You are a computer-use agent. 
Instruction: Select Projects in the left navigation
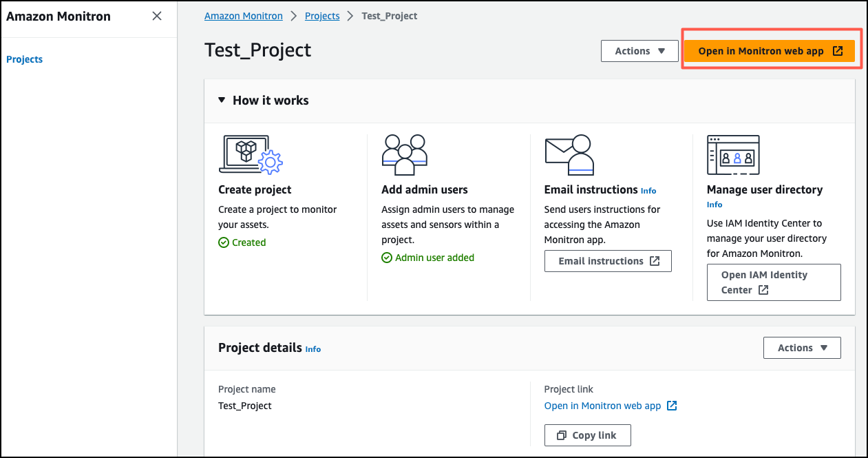tap(24, 59)
